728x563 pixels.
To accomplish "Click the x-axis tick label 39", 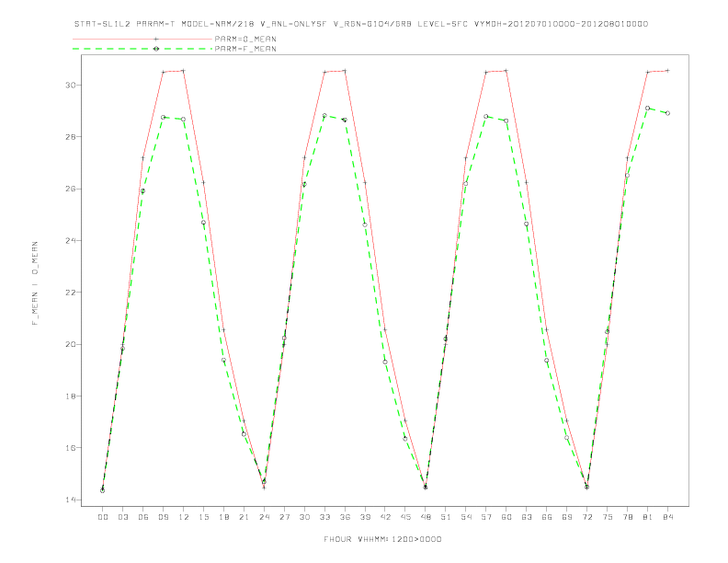I will [365, 517].
